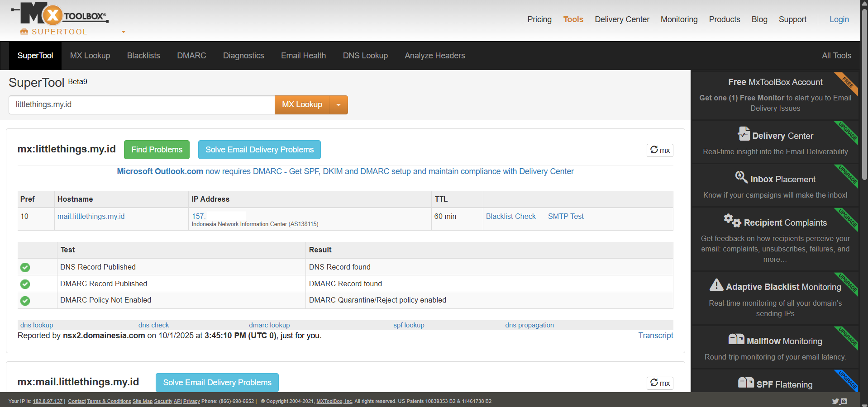Switch to the MX Lookup tab

(x=90, y=56)
